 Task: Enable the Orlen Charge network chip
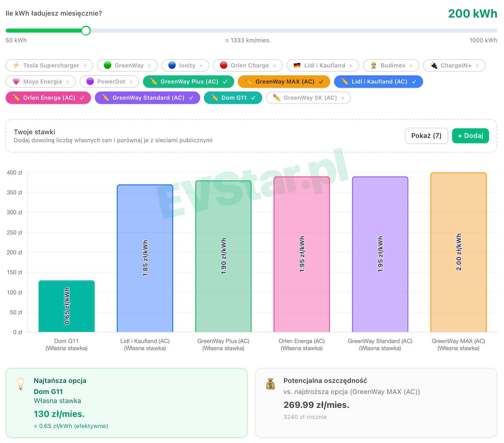coord(248,65)
